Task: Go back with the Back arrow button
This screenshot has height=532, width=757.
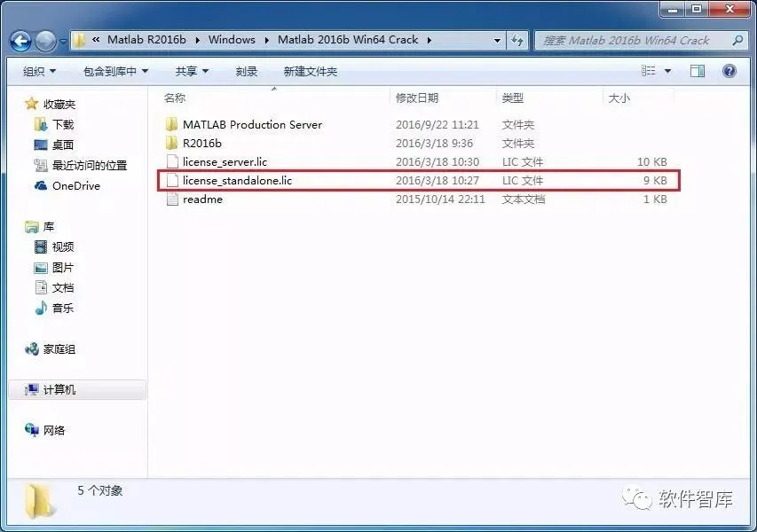Action: coord(20,41)
